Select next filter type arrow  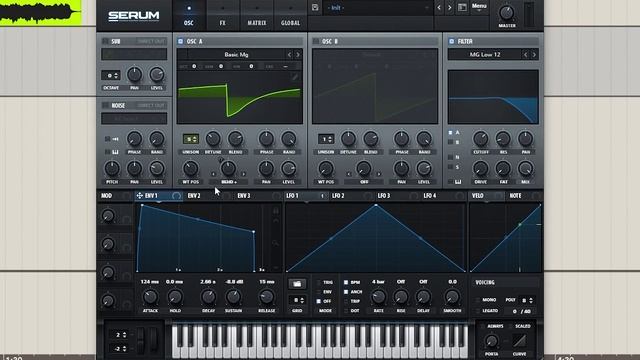(534, 55)
